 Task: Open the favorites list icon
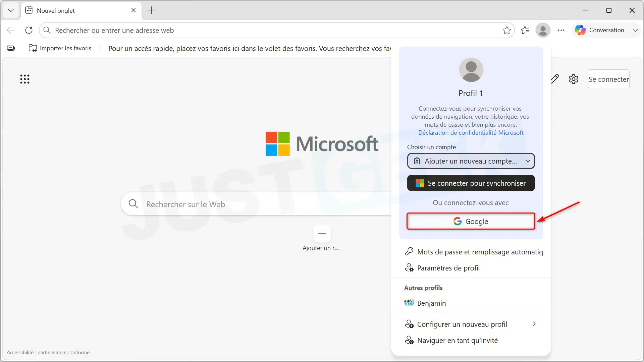click(525, 30)
